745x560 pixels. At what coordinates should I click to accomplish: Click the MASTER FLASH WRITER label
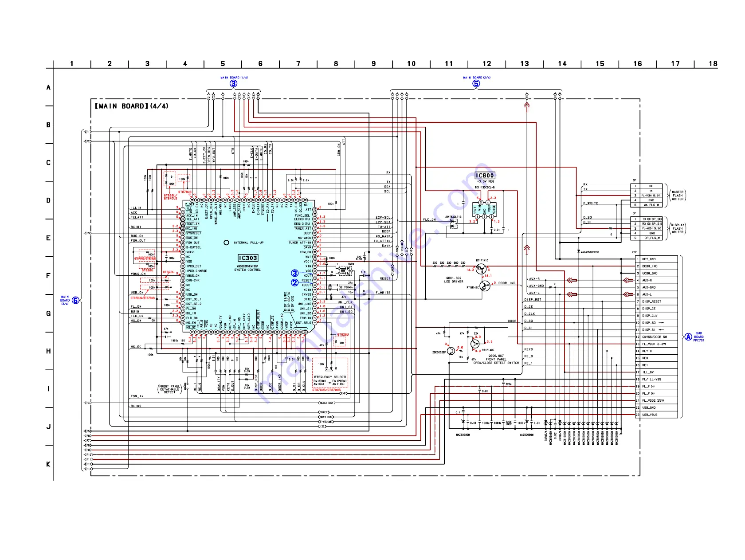[678, 196]
